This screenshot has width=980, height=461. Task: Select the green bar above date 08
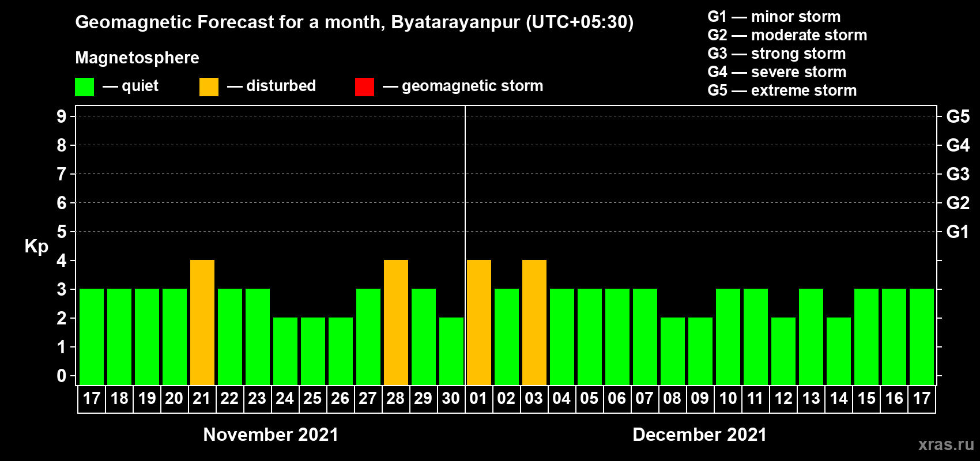[x=673, y=351]
